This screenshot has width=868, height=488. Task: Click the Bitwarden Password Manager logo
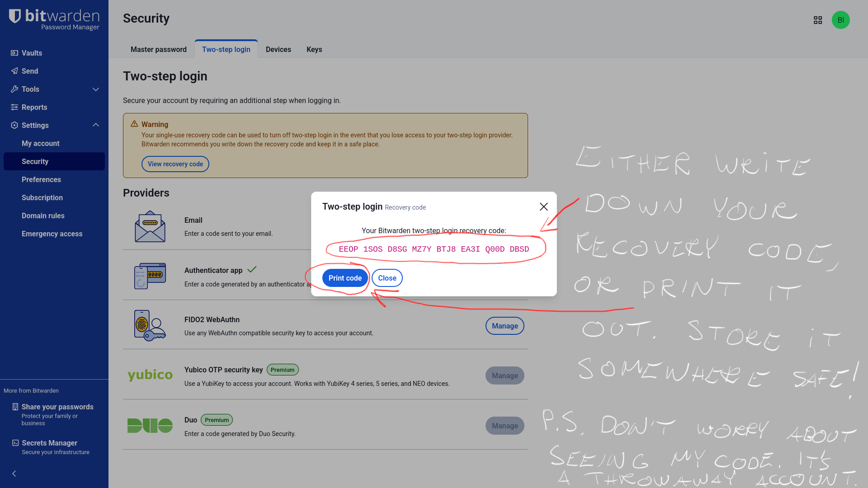54,20
